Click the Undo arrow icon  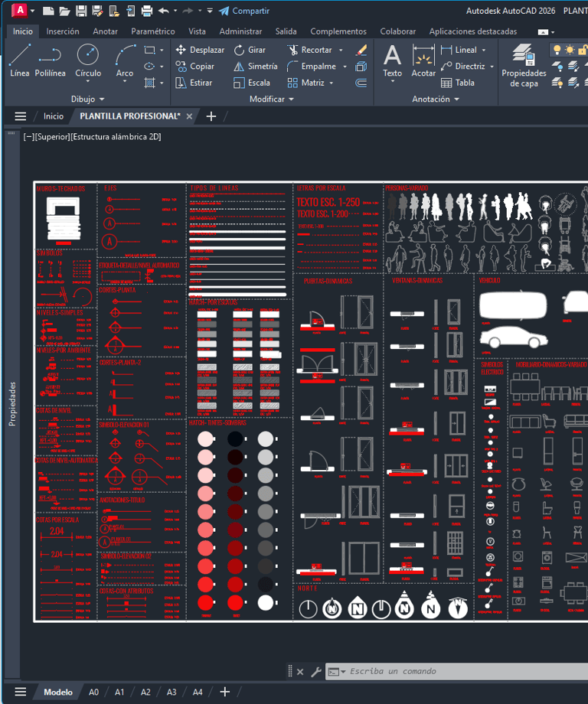(164, 11)
